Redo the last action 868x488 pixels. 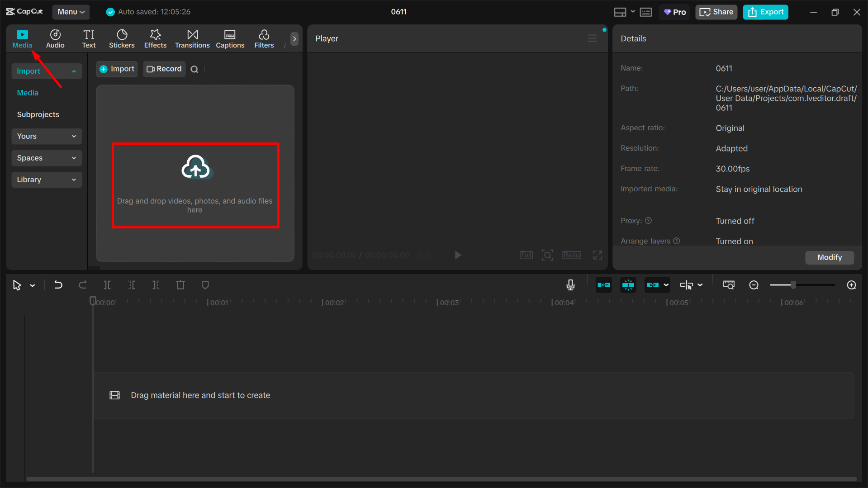pyautogui.click(x=83, y=285)
